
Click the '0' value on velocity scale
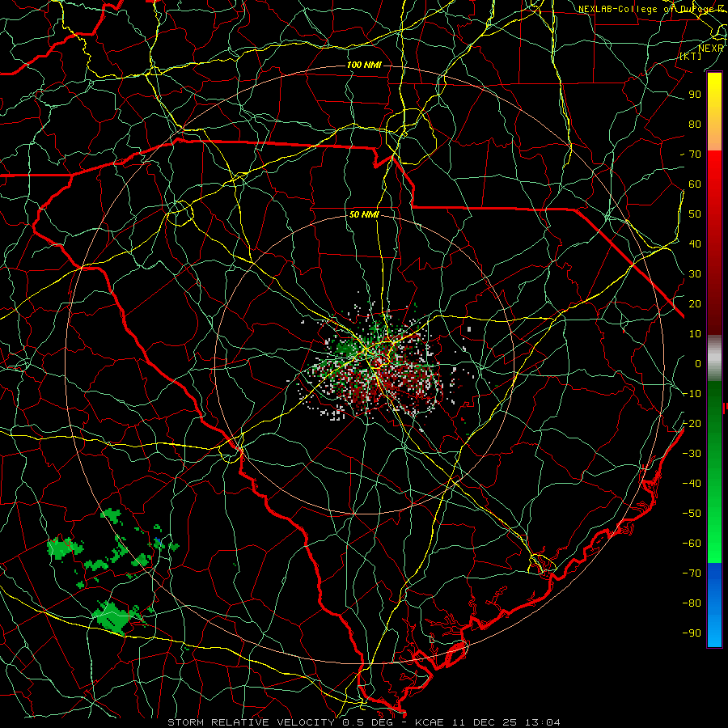[698, 363]
